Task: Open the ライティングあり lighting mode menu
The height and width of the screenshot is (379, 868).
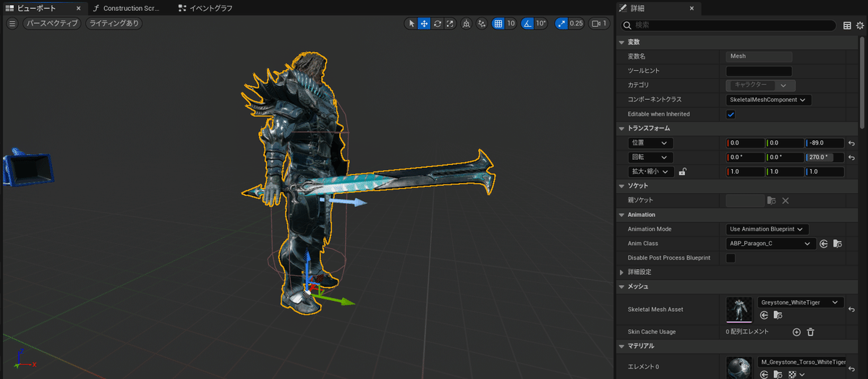Action: tap(113, 23)
